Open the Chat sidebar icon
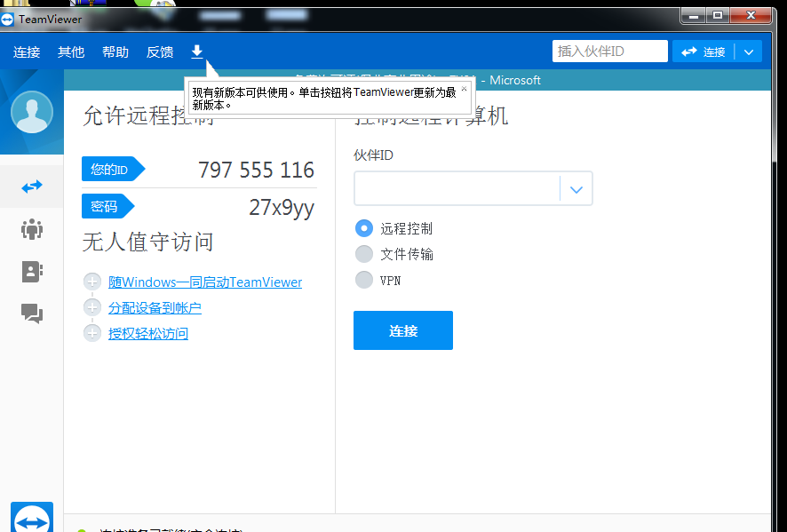787x532 pixels. click(x=32, y=314)
